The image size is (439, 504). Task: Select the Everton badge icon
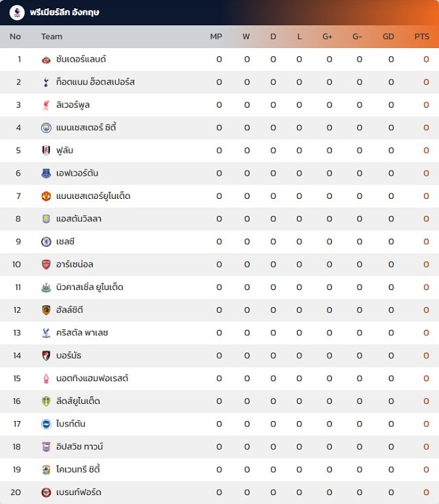click(x=46, y=173)
